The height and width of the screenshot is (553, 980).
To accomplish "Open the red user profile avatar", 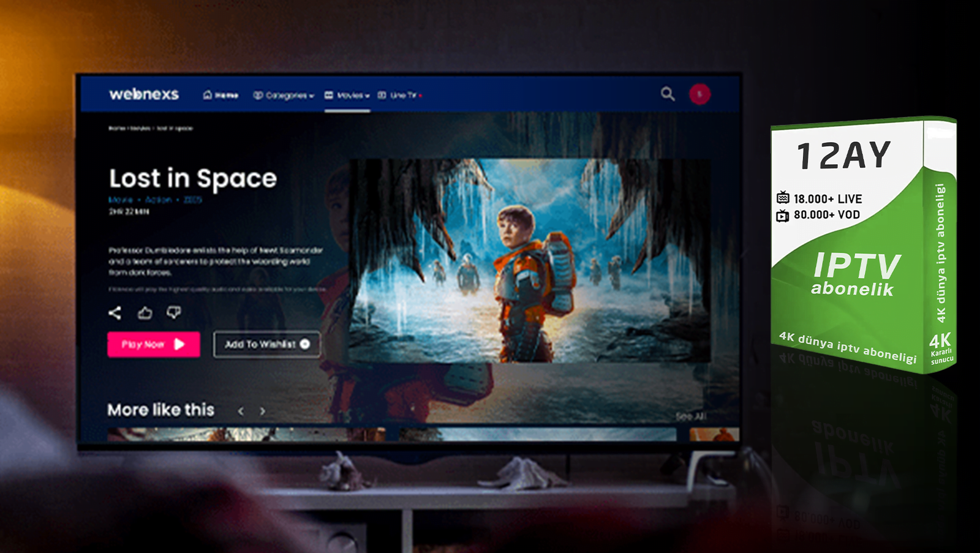I will pyautogui.click(x=699, y=94).
